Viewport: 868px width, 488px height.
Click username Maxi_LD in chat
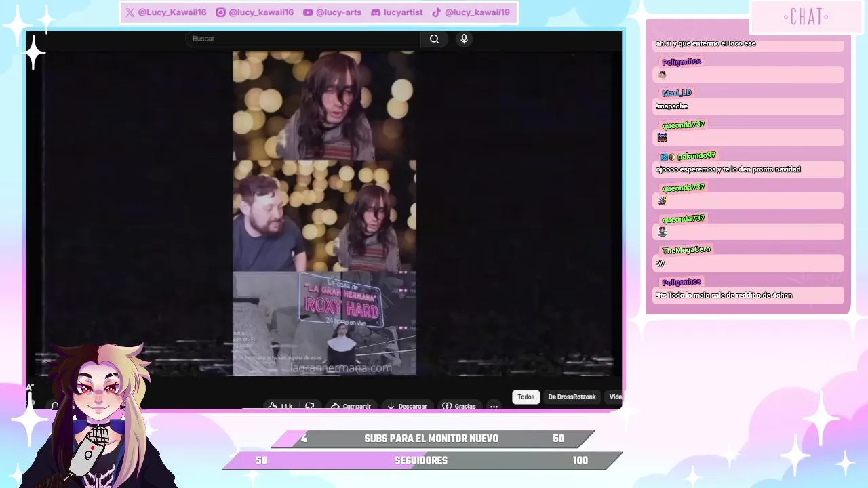[676, 93]
